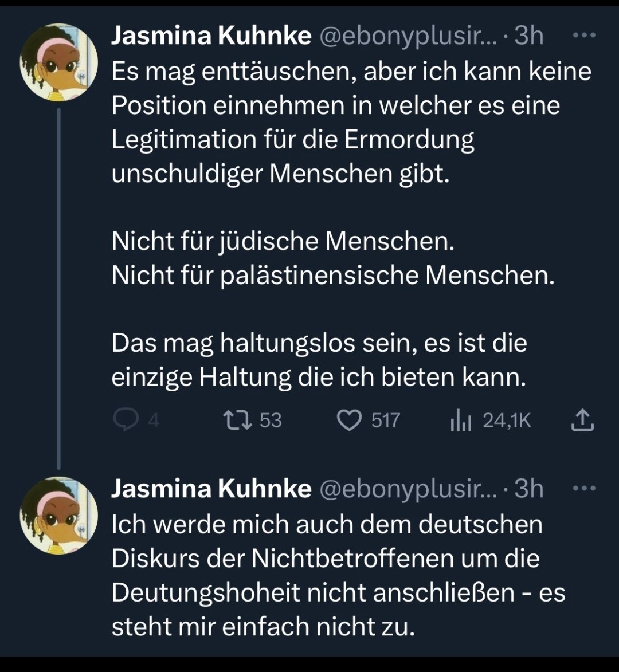This screenshot has width=619, height=672.
Task: Open profile avatar of second tweet
Action: (59, 516)
